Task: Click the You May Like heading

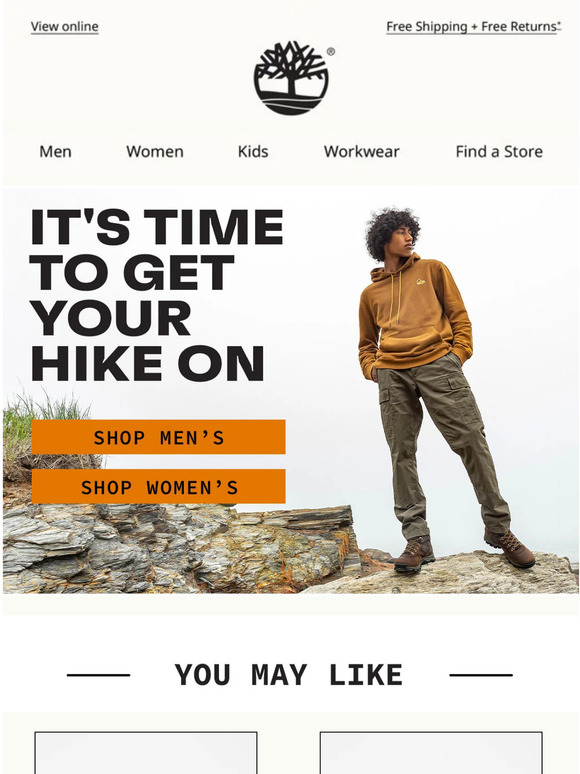Action: (x=289, y=675)
